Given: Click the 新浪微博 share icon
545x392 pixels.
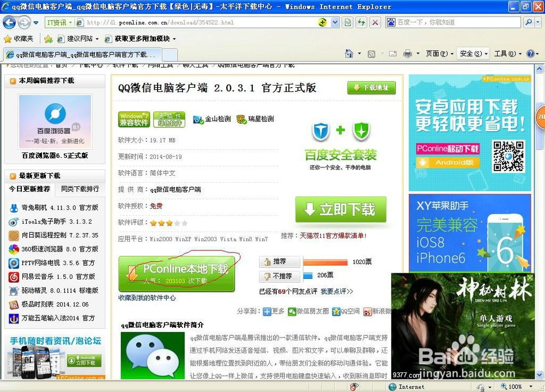Looking at the screenshot, I should tap(367, 311).
